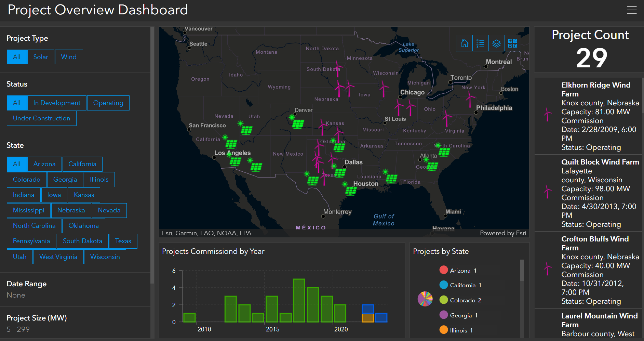The height and width of the screenshot is (341, 644).
Task: Open the basemap gallery grid icon
Action: (x=512, y=43)
